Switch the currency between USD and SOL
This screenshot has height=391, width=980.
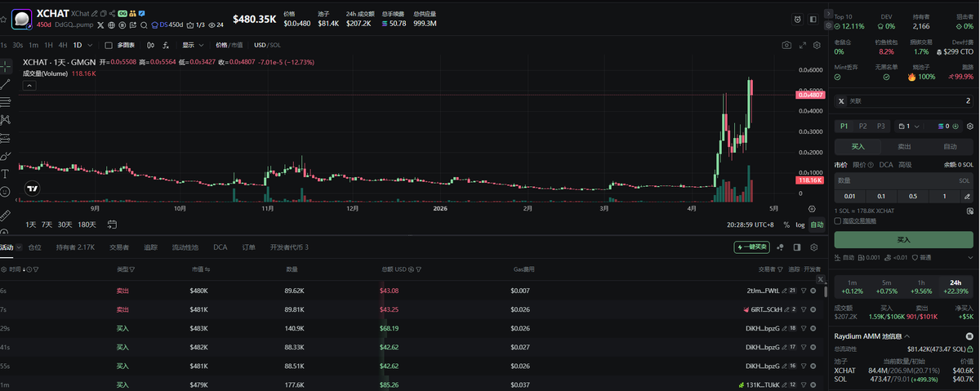pyautogui.click(x=267, y=45)
